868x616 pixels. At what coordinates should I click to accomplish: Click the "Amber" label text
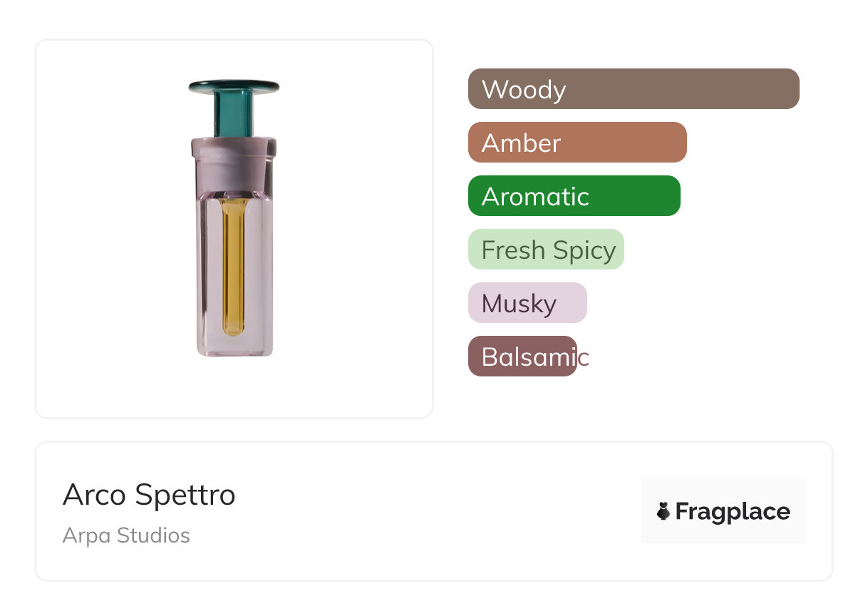pyautogui.click(x=521, y=143)
